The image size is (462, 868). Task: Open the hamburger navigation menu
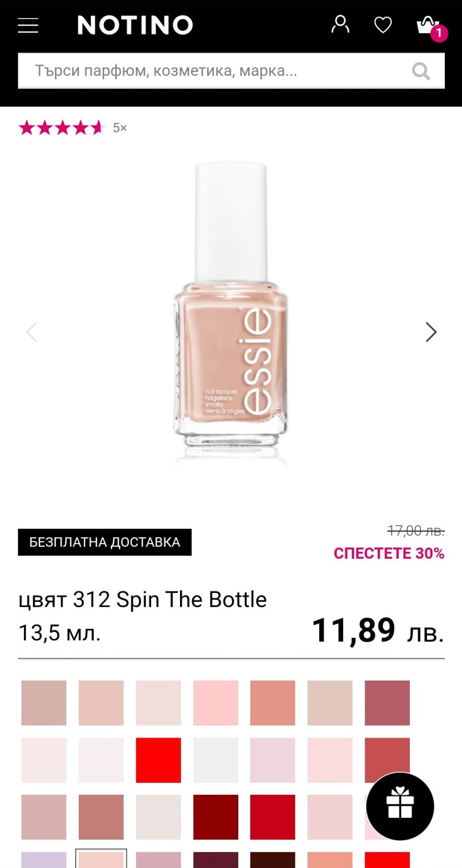28,25
